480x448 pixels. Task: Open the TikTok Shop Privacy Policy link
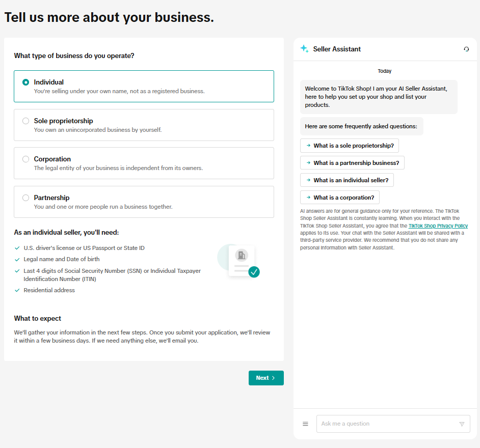[438, 226]
